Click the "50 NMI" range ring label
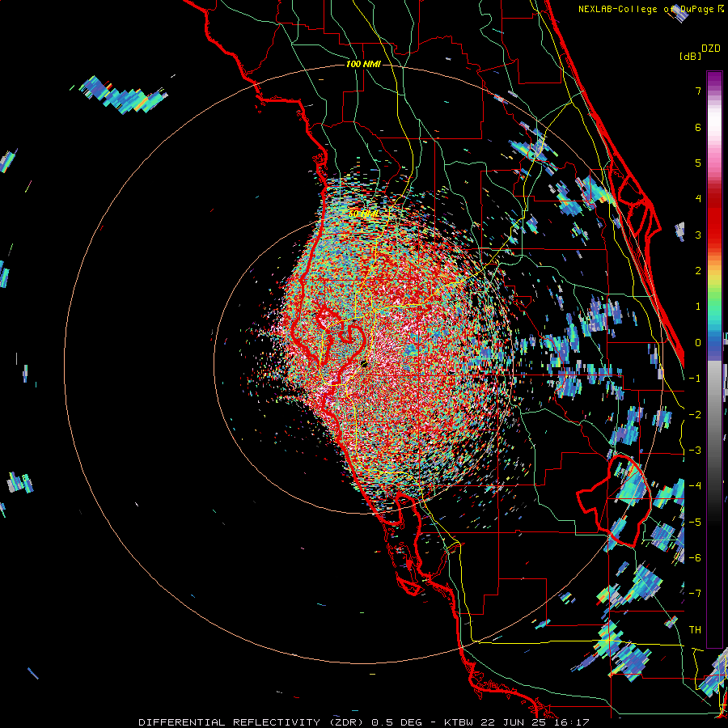This screenshot has height=728, width=728. 362,214
